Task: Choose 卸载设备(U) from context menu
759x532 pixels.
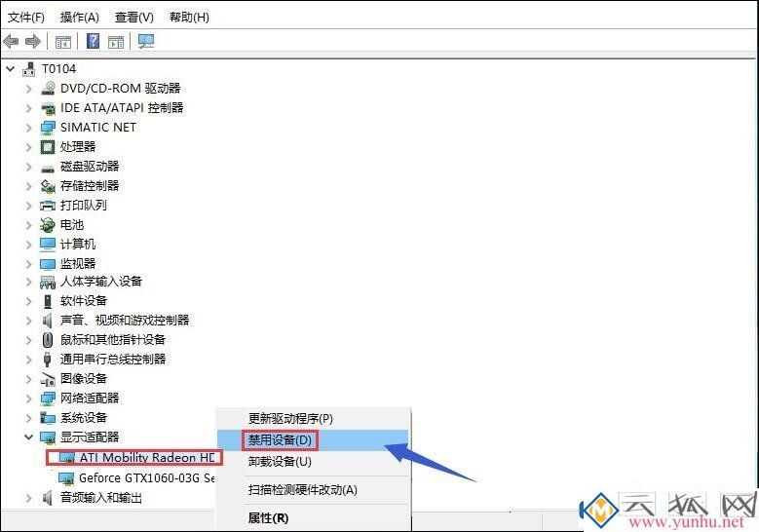Action: (313, 461)
